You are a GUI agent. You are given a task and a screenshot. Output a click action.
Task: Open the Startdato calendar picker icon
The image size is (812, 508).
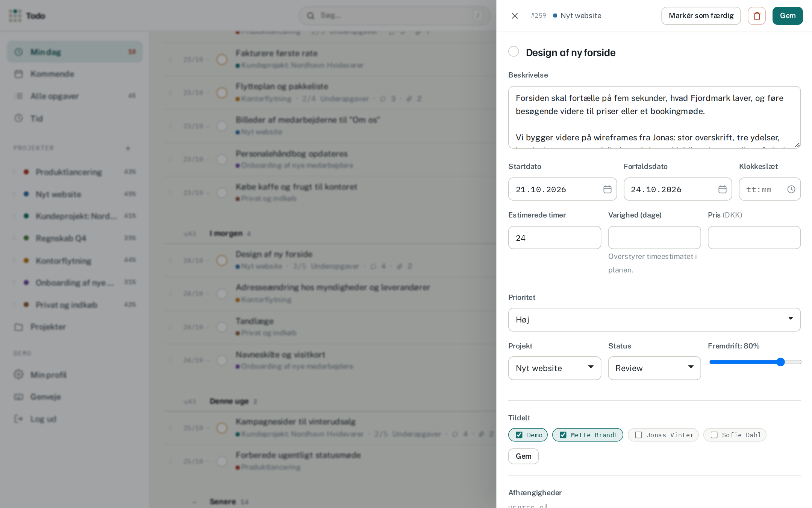tap(607, 189)
